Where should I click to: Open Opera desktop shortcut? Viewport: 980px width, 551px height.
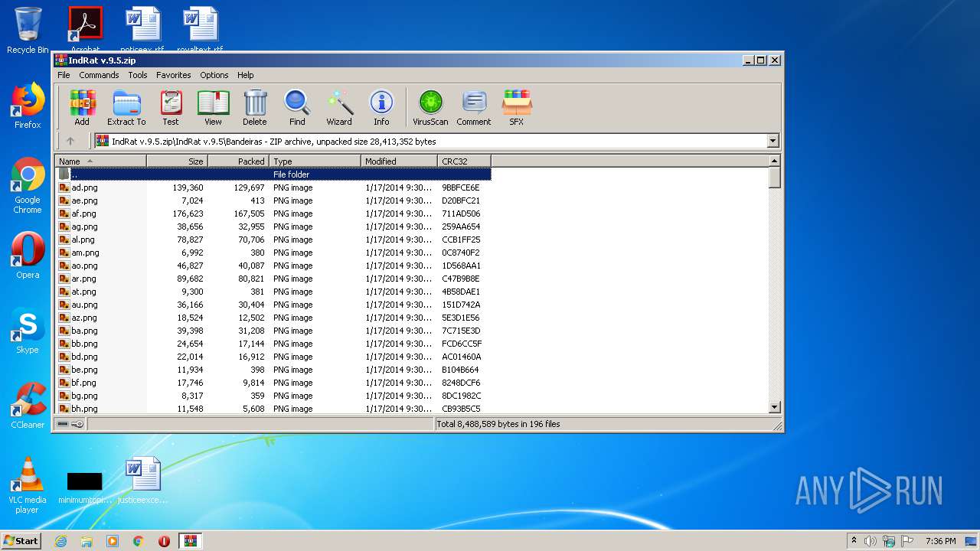point(28,256)
